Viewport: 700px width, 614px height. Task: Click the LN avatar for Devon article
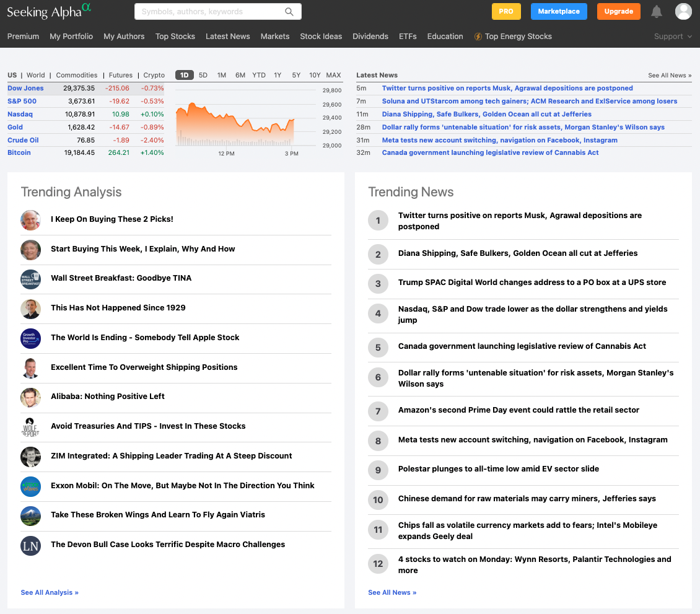tap(31, 545)
